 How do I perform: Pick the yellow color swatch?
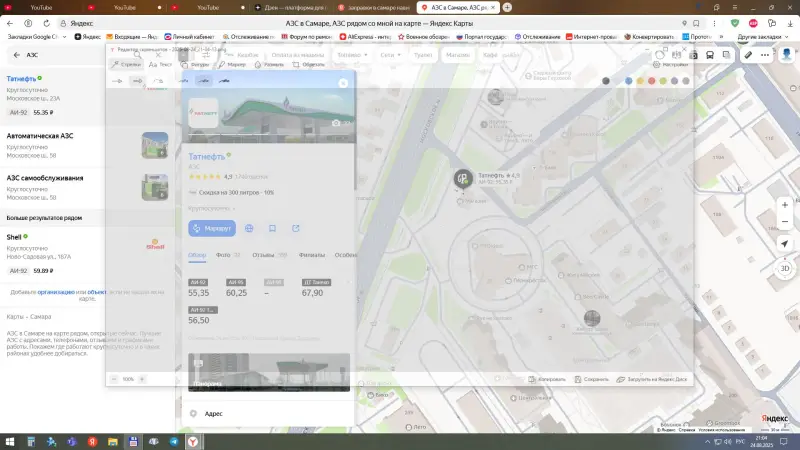pos(640,81)
